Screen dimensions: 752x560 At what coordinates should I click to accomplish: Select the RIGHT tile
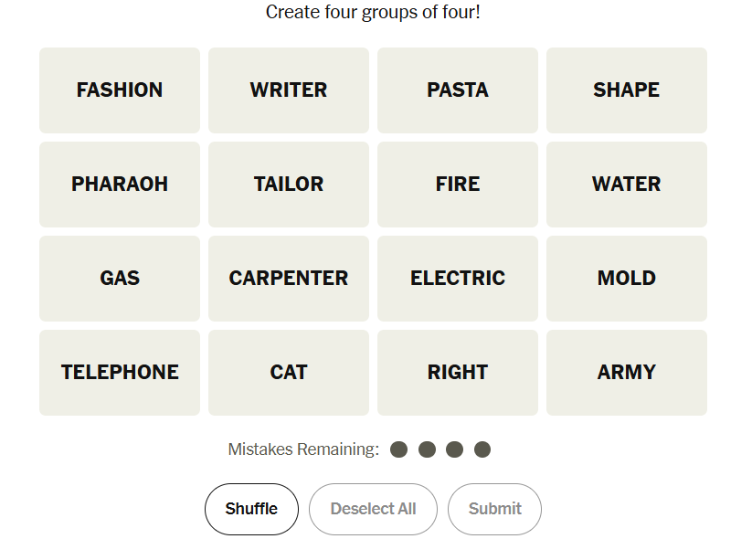pos(458,373)
